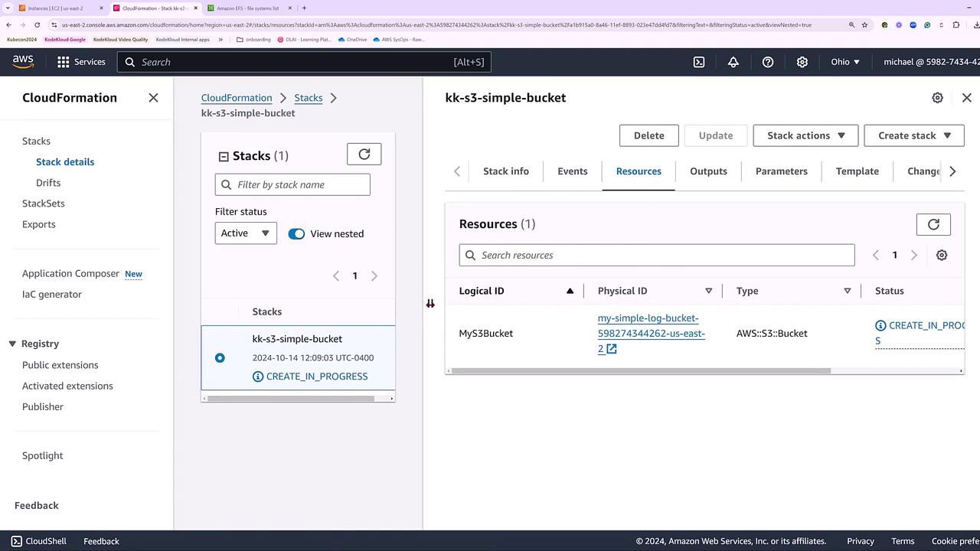980x551 pixels.
Task: Open the Ohio region selector
Action: pyautogui.click(x=845, y=62)
